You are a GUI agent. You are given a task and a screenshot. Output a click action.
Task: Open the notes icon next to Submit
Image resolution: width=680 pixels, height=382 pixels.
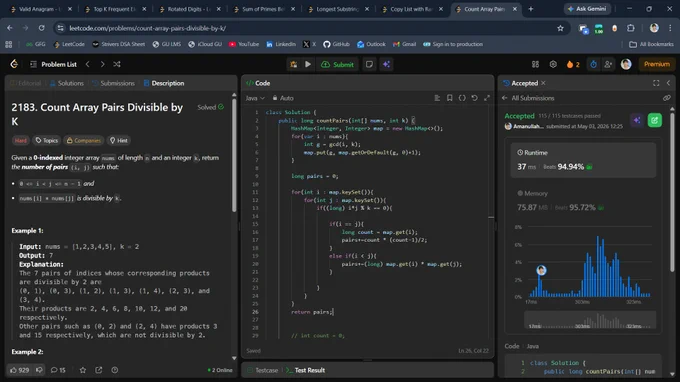369,64
